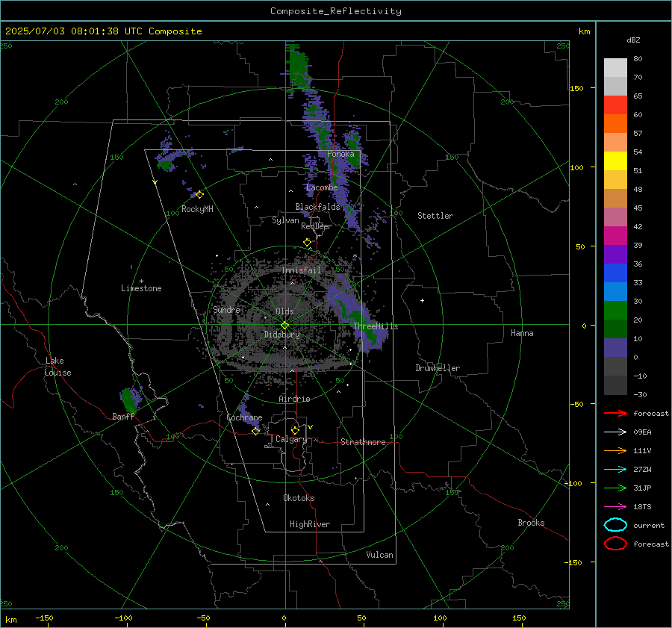
Task: Click the yellow diamond marker above Calgary
Action: [295, 430]
